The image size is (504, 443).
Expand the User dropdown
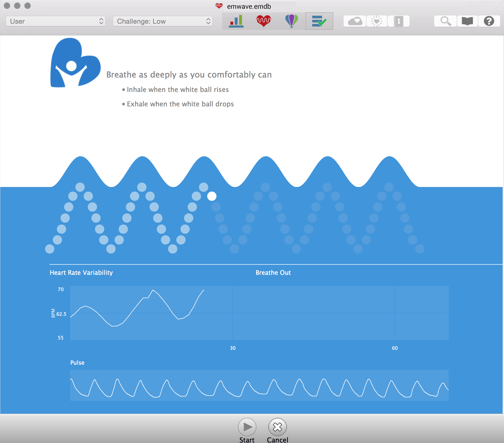tap(56, 21)
